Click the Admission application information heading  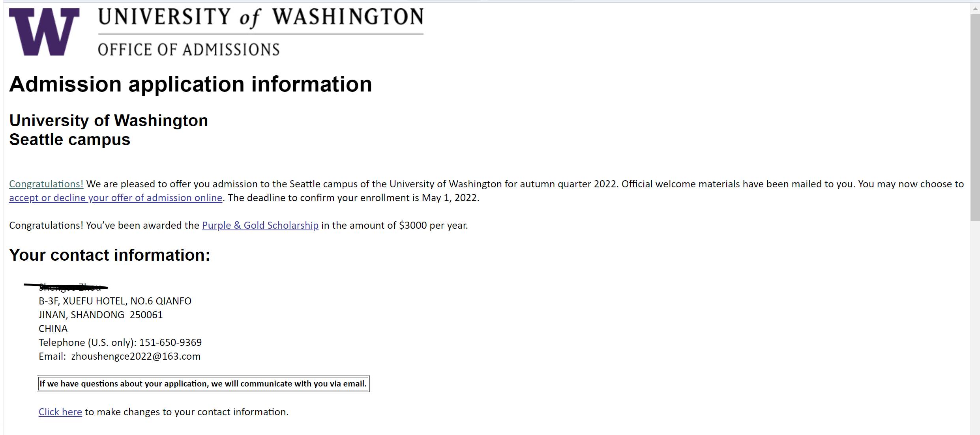[x=191, y=84]
